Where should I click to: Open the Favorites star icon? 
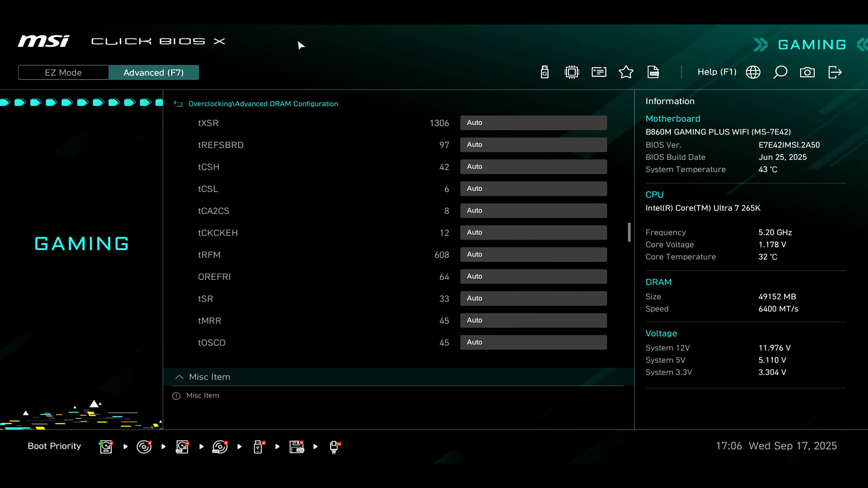(x=626, y=72)
